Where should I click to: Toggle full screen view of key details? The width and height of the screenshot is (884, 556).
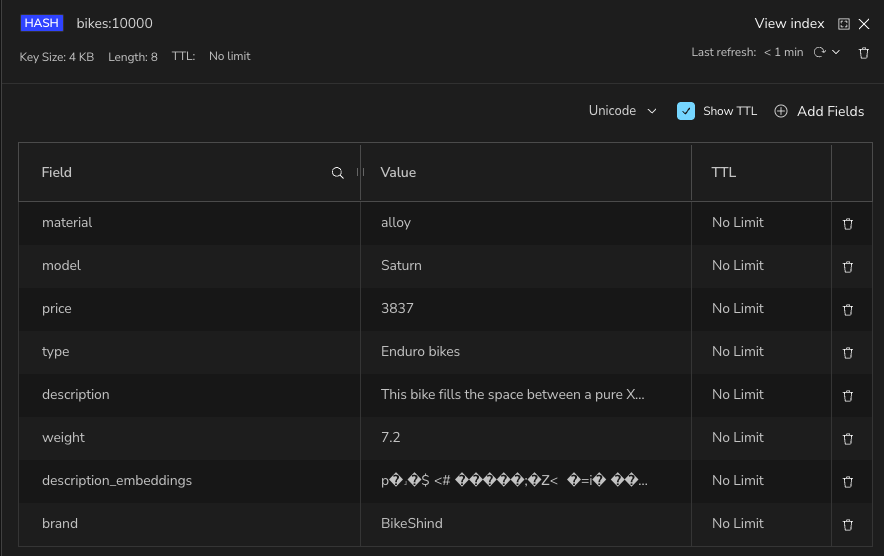(x=844, y=24)
